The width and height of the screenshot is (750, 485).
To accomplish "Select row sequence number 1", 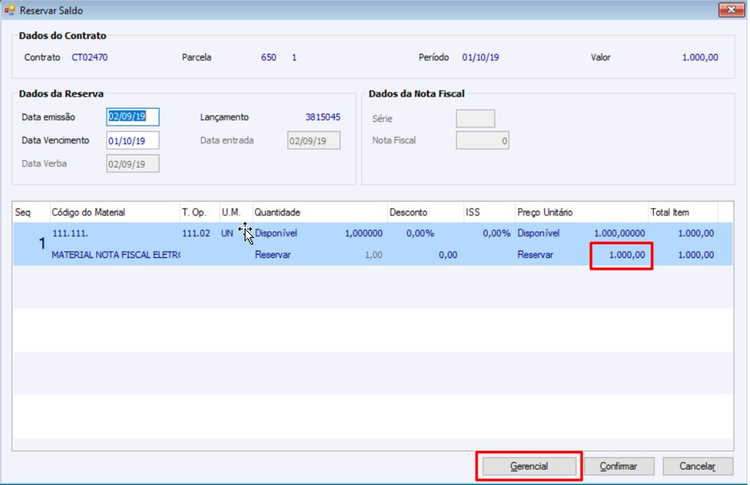I will (42, 243).
